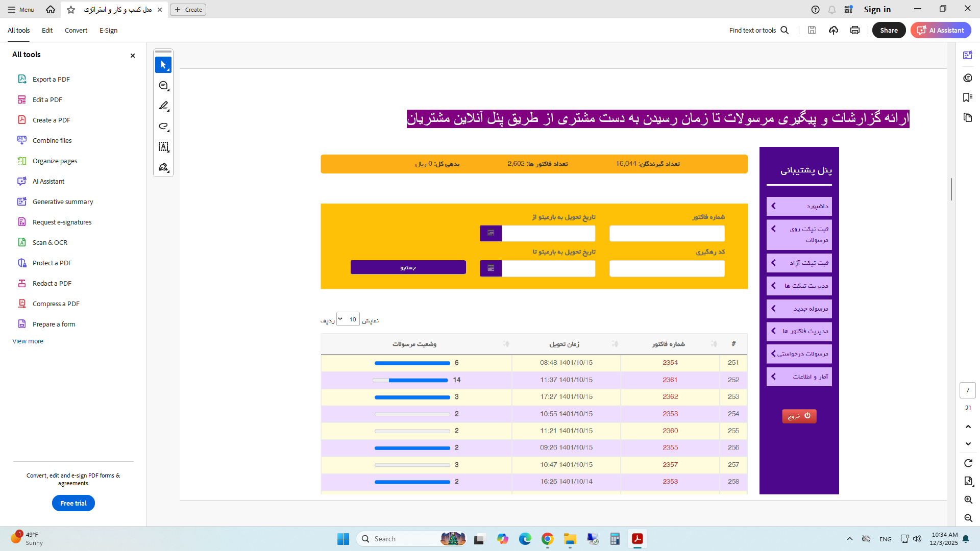
Task: Click the Free trial button
Action: point(73,503)
